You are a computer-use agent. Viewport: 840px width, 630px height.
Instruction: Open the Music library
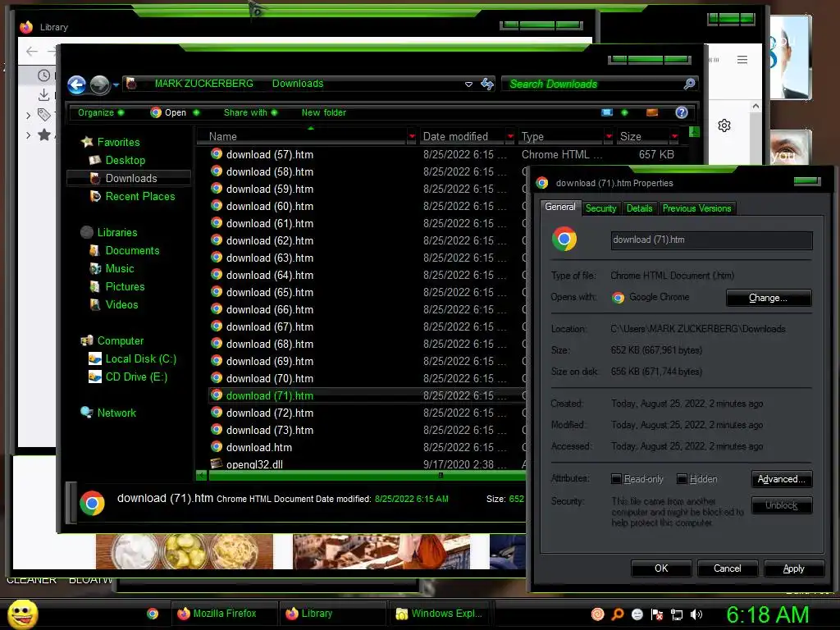(x=120, y=268)
